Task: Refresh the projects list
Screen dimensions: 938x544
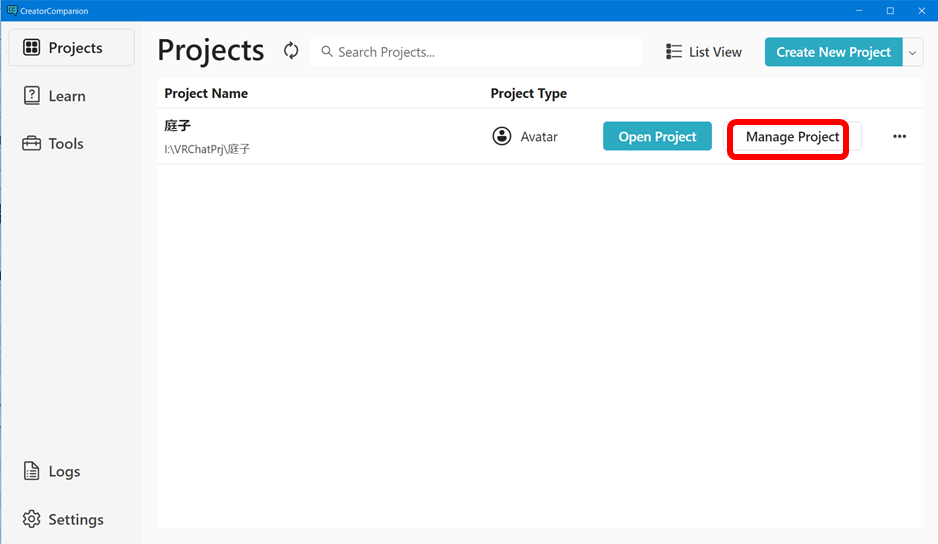Action: [x=291, y=51]
